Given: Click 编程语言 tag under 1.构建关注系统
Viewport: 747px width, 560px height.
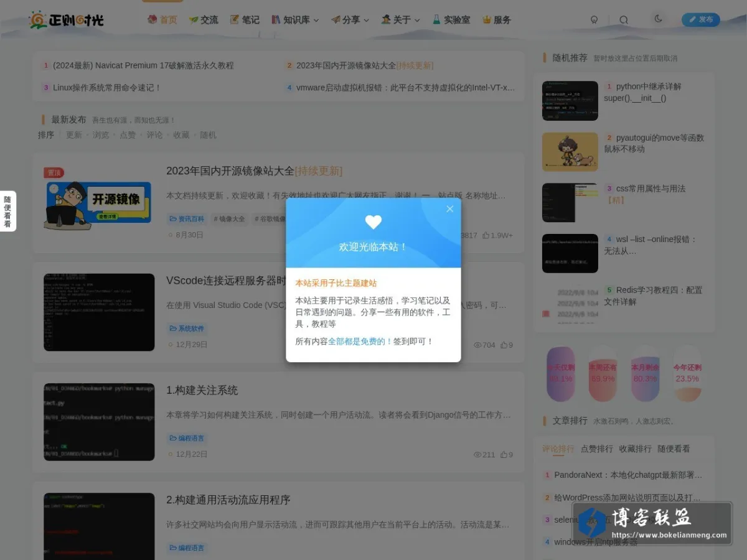Looking at the screenshot, I should (x=187, y=438).
